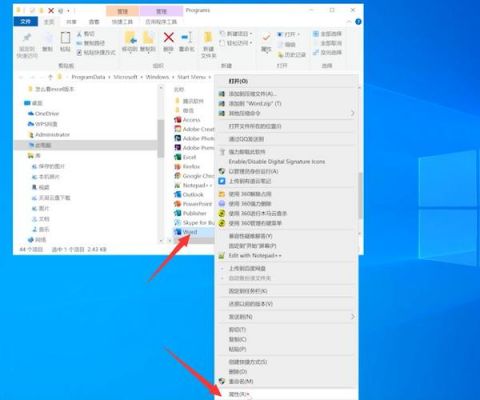Select the Google Chrome shortcut

coord(194,176)
